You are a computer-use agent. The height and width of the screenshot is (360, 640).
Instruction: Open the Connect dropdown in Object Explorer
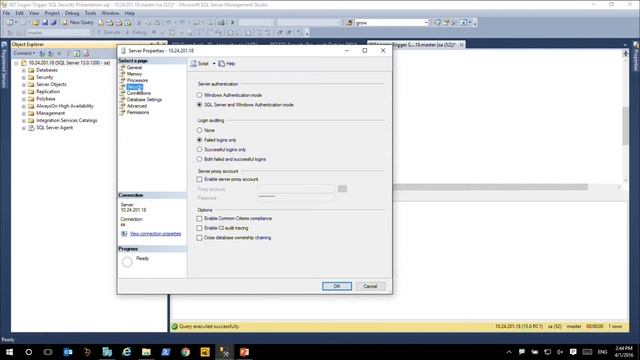pos(24,53)
